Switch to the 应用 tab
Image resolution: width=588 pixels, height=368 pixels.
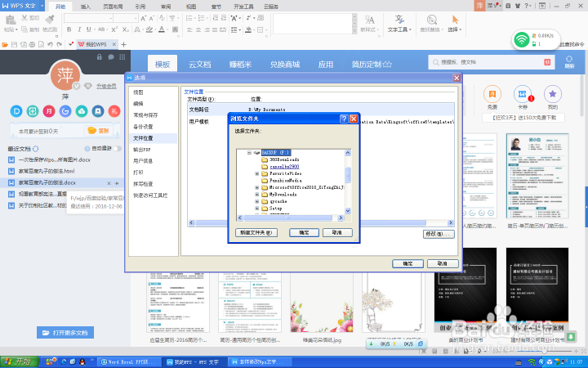(x=326, y=65)
